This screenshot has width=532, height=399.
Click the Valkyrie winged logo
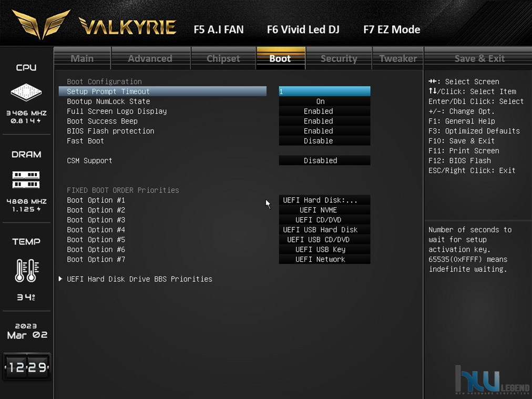tap(42, 24)
